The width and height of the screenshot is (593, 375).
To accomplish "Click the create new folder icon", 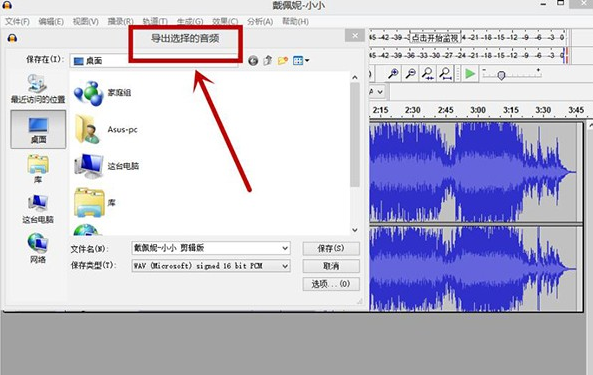I will [x=283, y=60].
